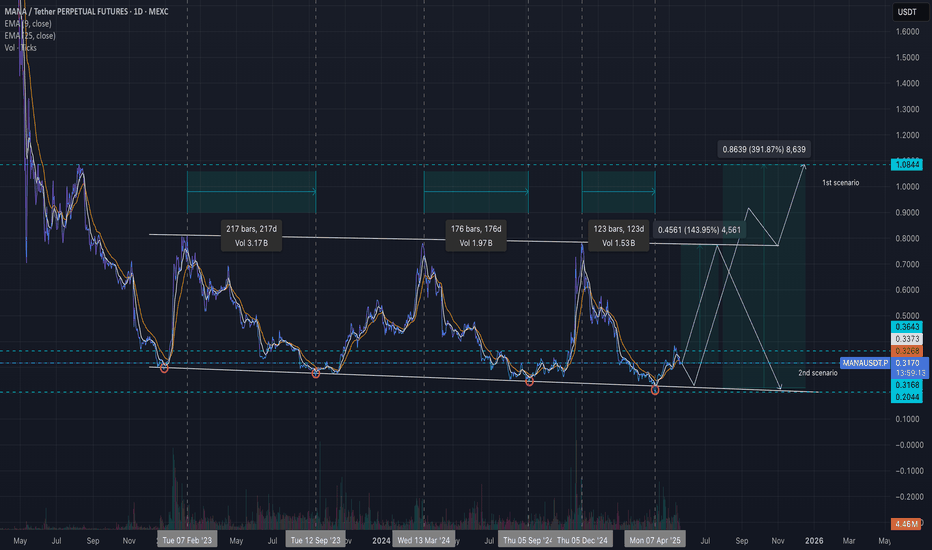Click 0.6000 on the price axis

[907, 290]
